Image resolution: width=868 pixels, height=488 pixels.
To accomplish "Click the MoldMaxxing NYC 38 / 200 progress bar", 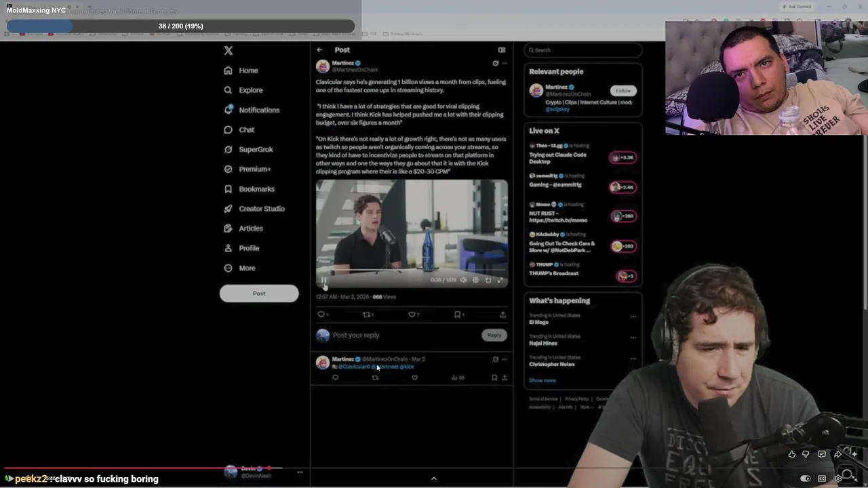I will (x=180, y=26).
